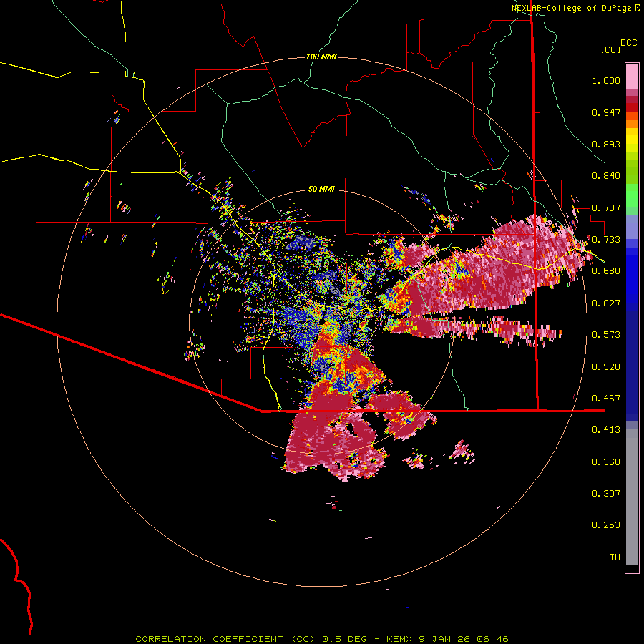644x644 pixels.
Task: Click the 0.840 scale value
Action: pyautogui.click(x=606, y=176)
